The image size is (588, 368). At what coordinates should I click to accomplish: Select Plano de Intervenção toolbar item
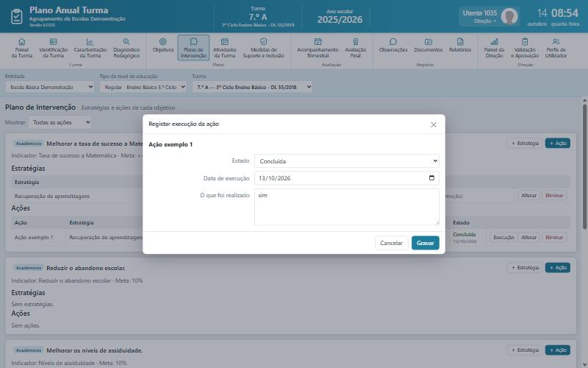(193, 48)
